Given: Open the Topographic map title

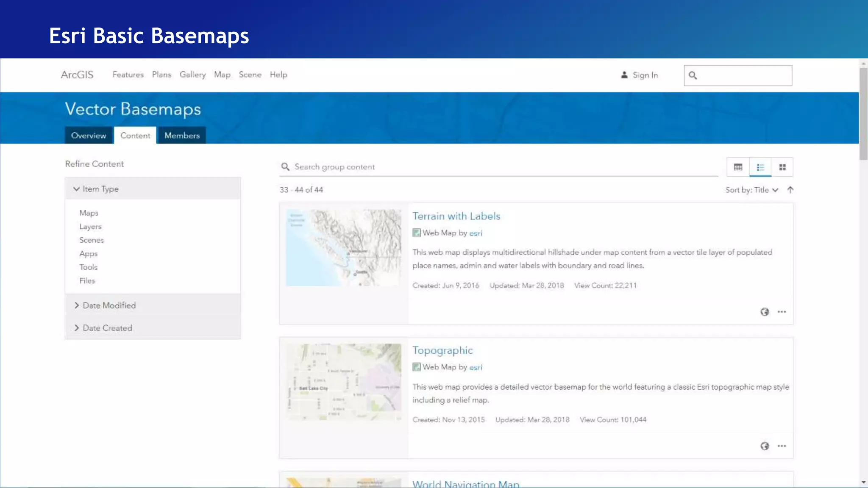Looking at the screenshot, I should pyautogui.click(x=442, y=350).
